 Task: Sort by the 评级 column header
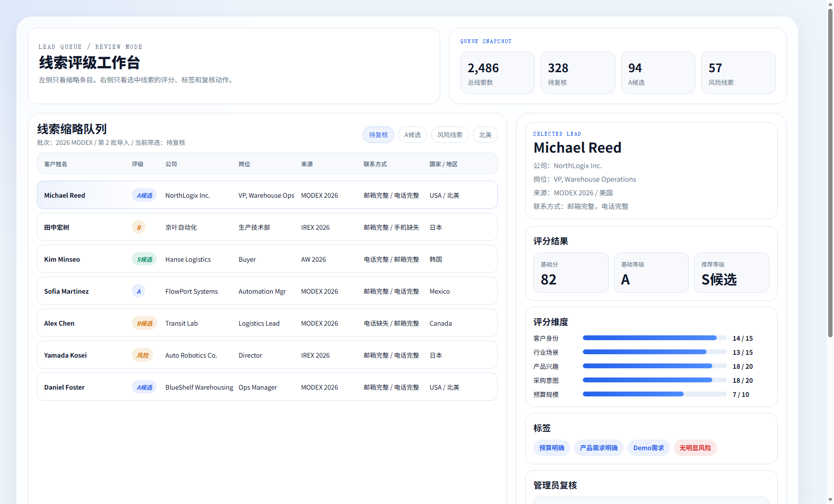(x=138, y=164)
